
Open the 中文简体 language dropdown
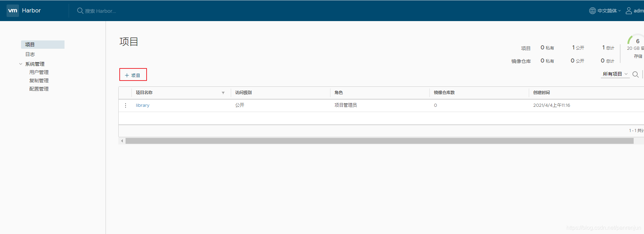pyautogui.click(x=609, y=11)
